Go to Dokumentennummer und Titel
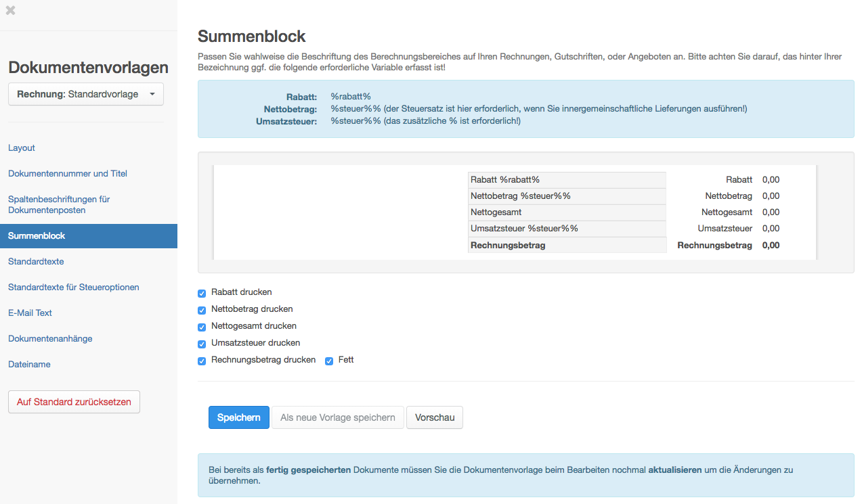Viewport: 862px width, 504px height. click(68, 174)
